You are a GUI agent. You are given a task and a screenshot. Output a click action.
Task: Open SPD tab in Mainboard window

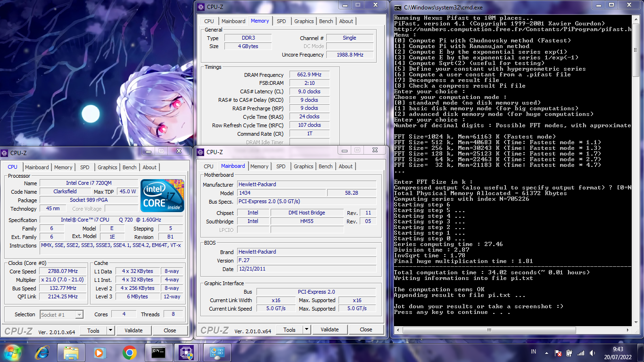click(281, 166)
